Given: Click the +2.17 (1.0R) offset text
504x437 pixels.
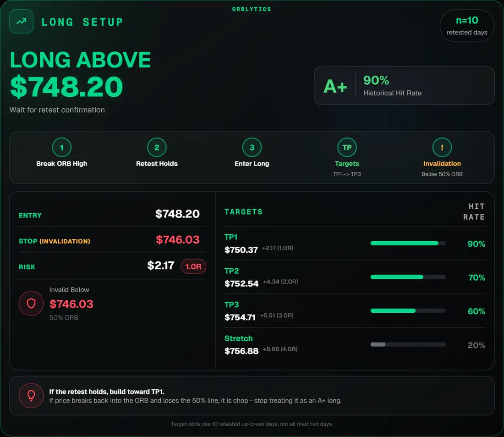Looking at the screenshot, I should coord(277,248).
